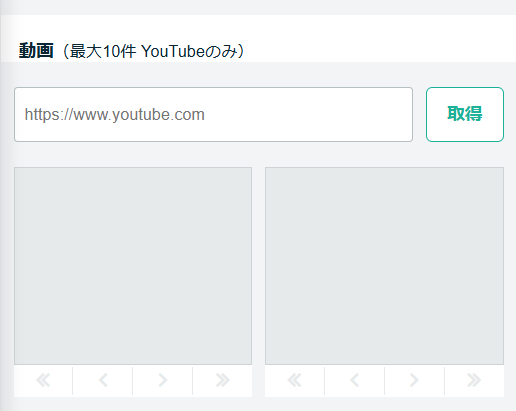The width and height of the screenshot is (516, 411).
Task: Click double-right chevron under right video box
Action: (474, 380)
